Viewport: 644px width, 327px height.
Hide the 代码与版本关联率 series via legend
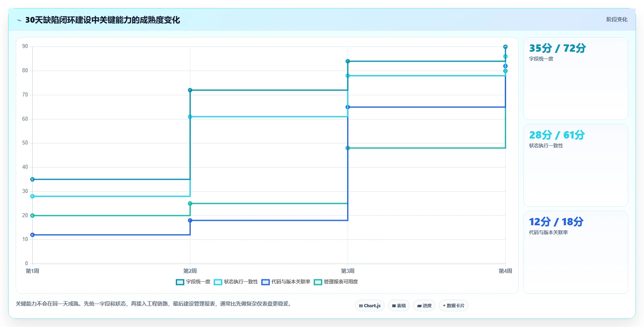coord(286,282)
